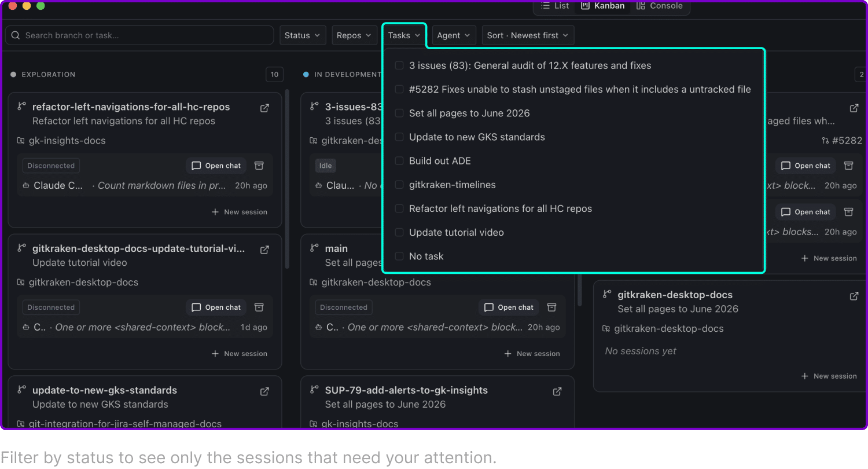Click repo icon on 'No sessions yet' card

point(606,329)
